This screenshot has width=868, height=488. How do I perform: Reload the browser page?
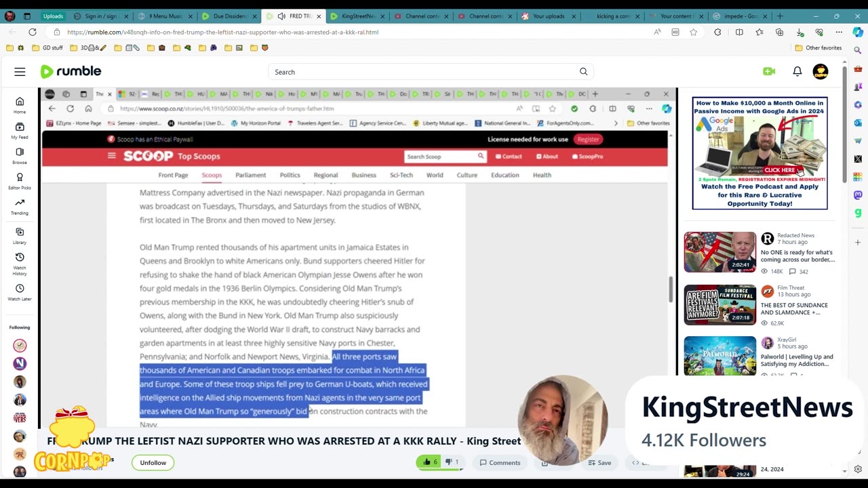click(32, 32)
